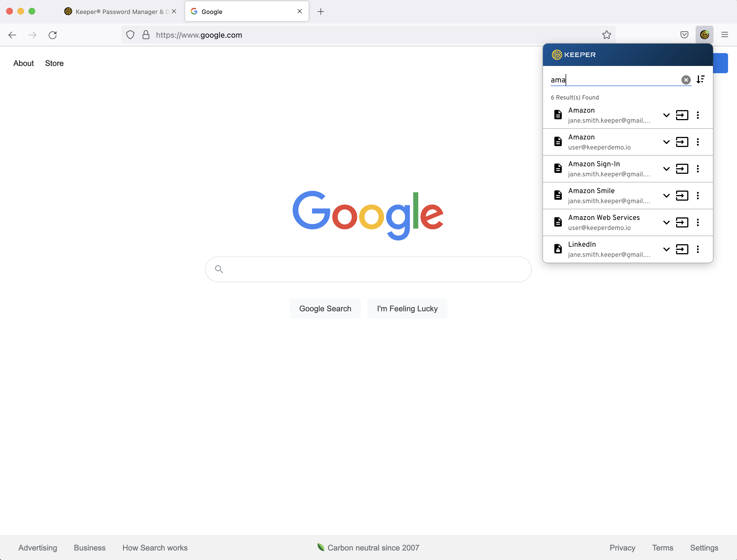Select the Amazon Sign-In record document icon
Screen dimensions: 737x560
[558, 168]
